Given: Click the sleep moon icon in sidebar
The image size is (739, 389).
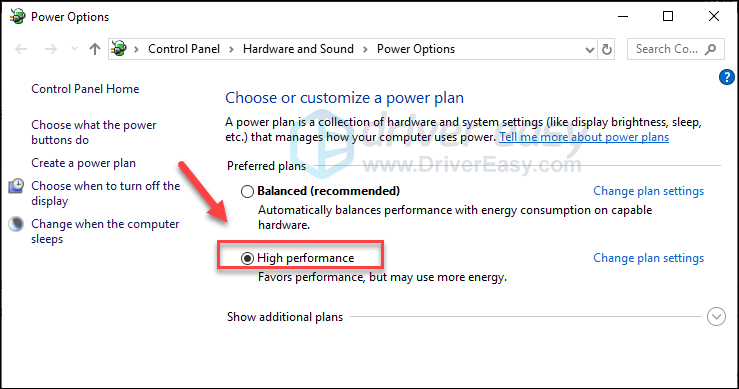Looking at the screenshot, I should [16, 224].
